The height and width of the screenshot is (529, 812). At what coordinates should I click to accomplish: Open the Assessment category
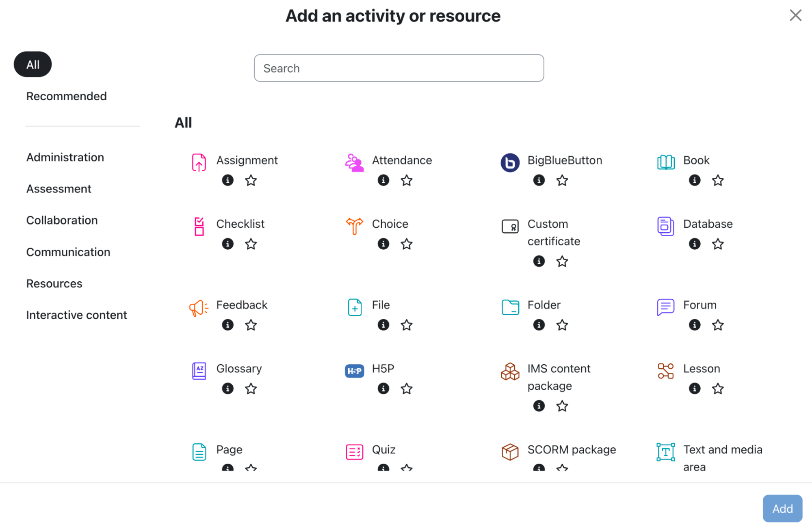pos(58,189)
